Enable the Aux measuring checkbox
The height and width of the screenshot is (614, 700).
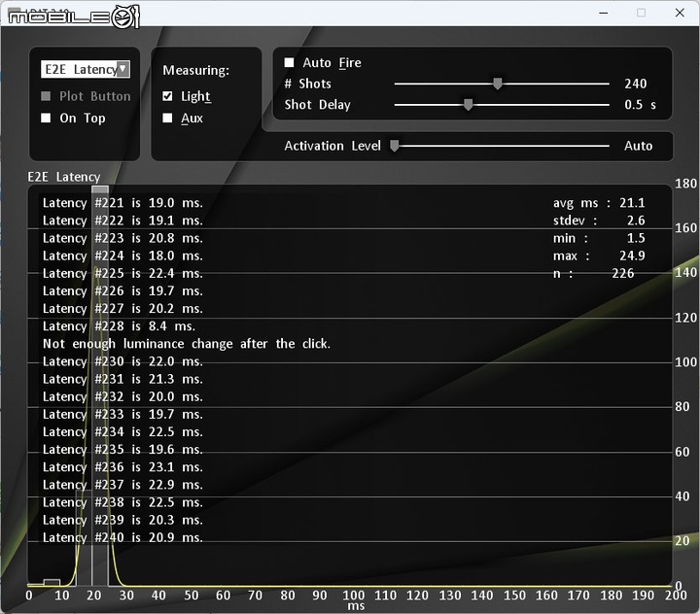coord(167,118)
